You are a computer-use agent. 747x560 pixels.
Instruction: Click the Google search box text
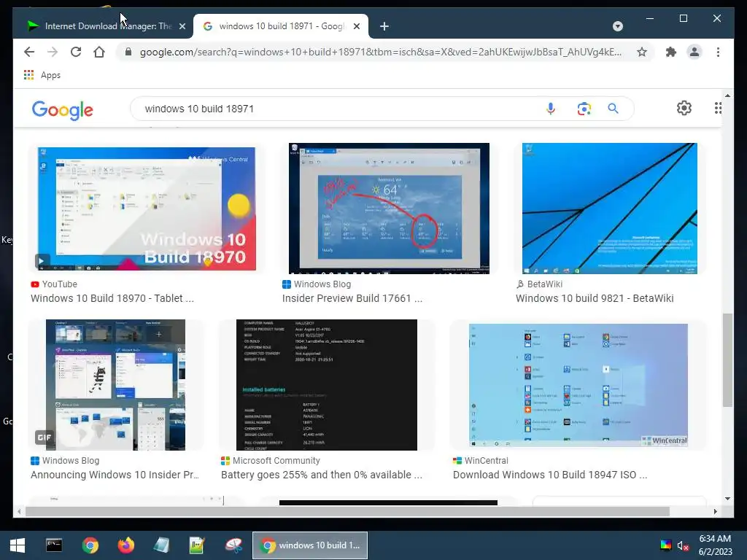[x=199, y=109]
